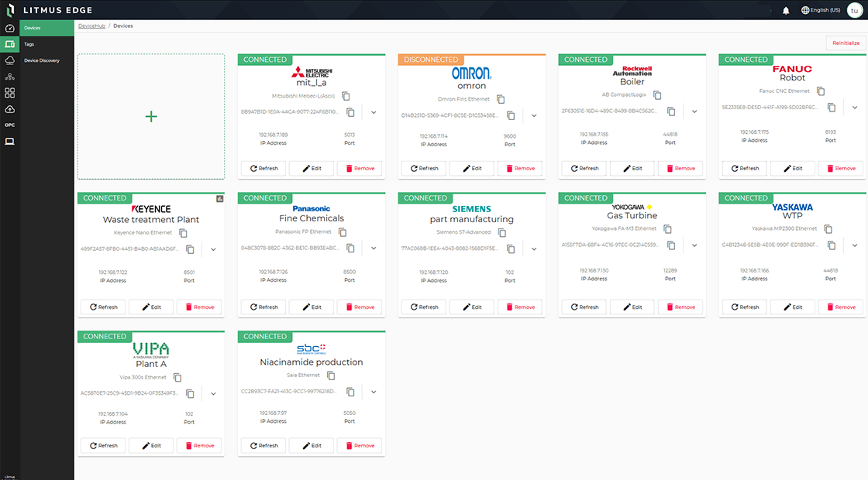Expand the Boiler device details
The image size is (868, 480).
(x=694, y=111)
